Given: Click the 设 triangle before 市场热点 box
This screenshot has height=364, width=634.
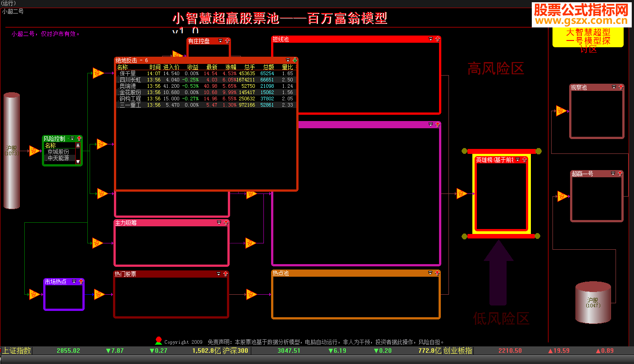Looking at the screenshot, I should [35, 294].
